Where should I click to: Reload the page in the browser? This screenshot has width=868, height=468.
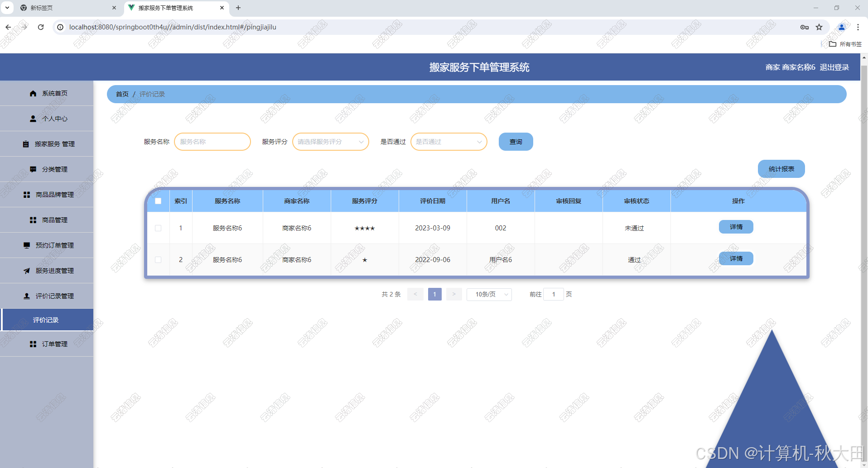[x=41, y=27]
